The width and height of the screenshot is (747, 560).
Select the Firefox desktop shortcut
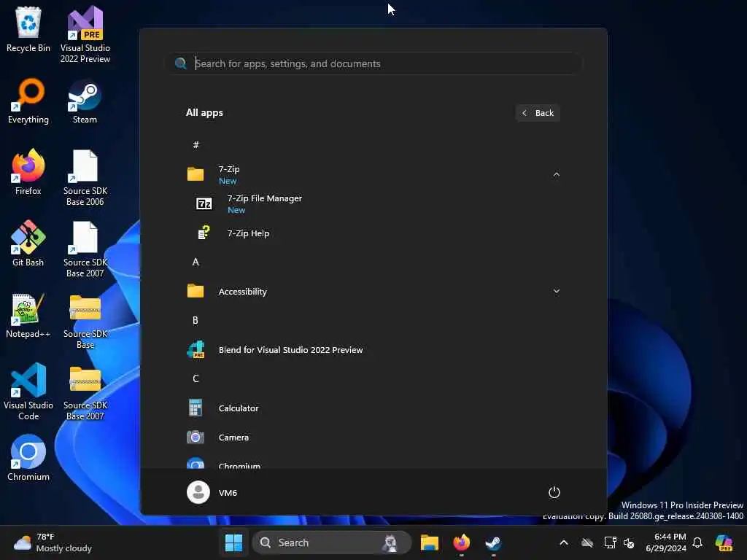[x=28, y=172]
